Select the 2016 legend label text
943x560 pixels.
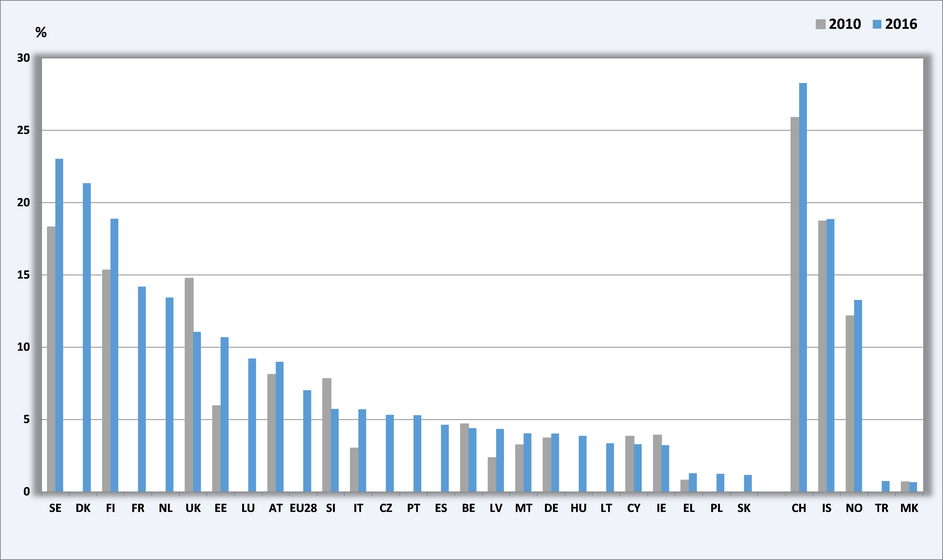(901, 24)
